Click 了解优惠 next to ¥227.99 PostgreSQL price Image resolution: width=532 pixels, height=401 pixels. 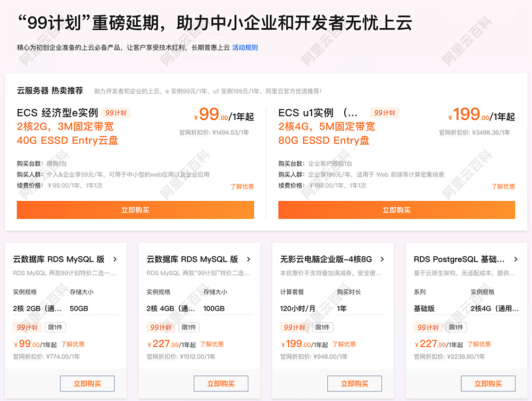coord(477,344)
